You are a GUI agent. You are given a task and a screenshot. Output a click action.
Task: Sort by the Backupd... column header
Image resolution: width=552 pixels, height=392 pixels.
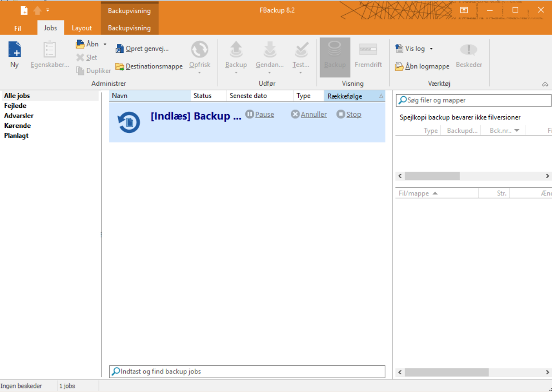pos(461,131)
